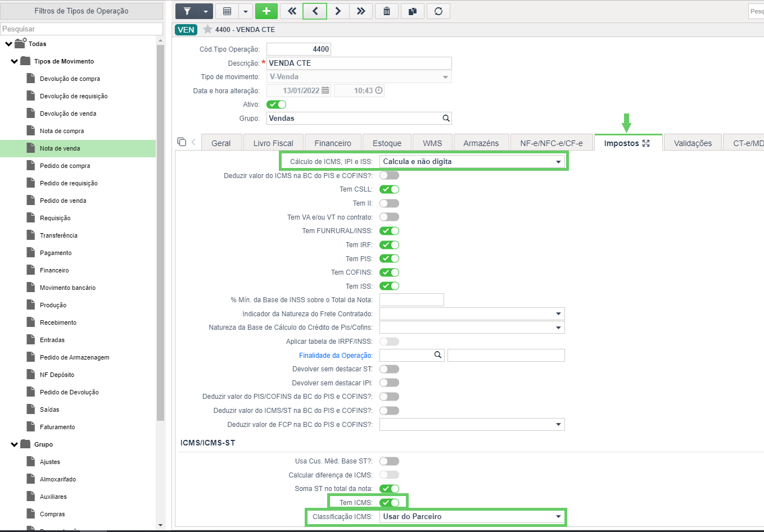Click the Descrição field VENDA CTE
Image resolution: width=764 pixels, height=532 pixels.
[359, 63]
